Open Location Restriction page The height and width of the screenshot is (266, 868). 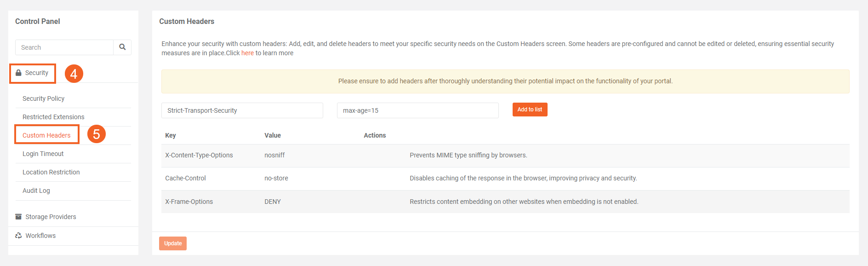(51, 172)
